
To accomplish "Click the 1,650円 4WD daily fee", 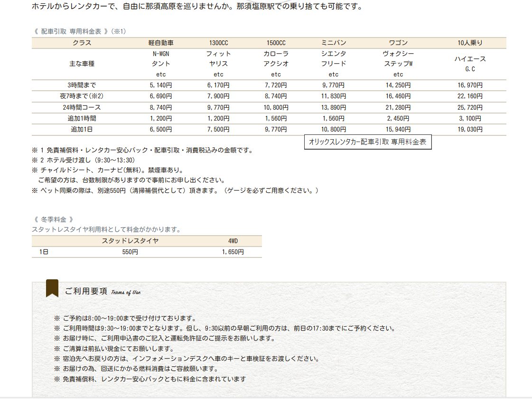I will coord(233,252).
